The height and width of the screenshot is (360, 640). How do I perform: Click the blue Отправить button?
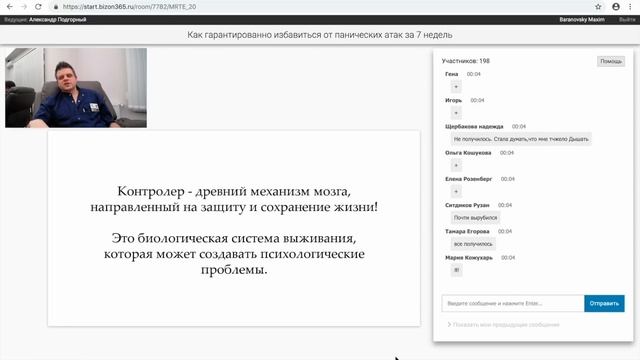604,303
